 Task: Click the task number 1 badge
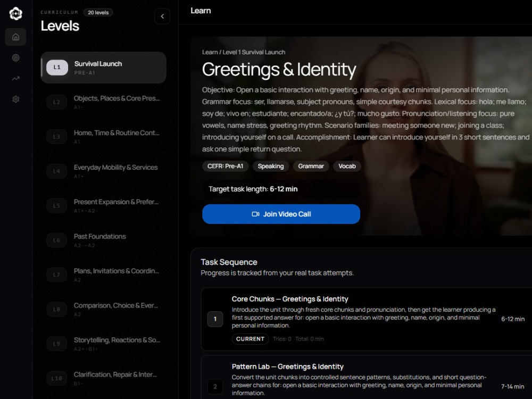pyautogui.click(x=215, y=319)
